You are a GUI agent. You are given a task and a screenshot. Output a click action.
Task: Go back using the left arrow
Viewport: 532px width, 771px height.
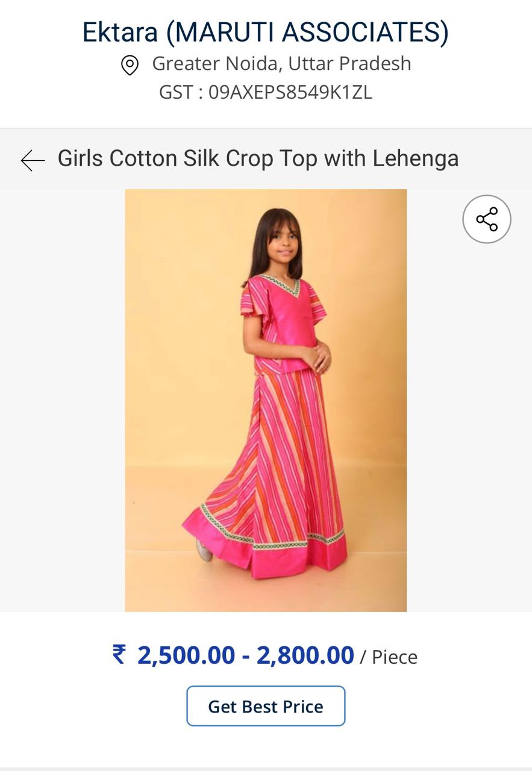click(33, 160)
